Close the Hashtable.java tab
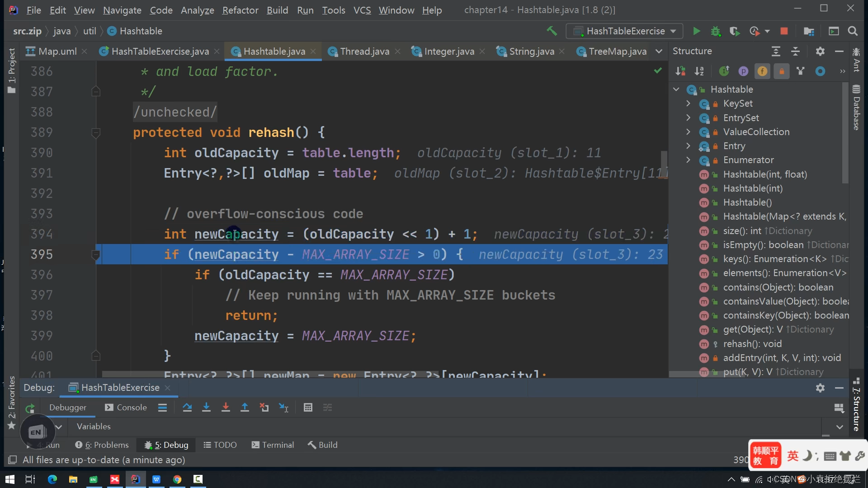The width and height of the screenshot is (868, 488). tap(313, 52)
